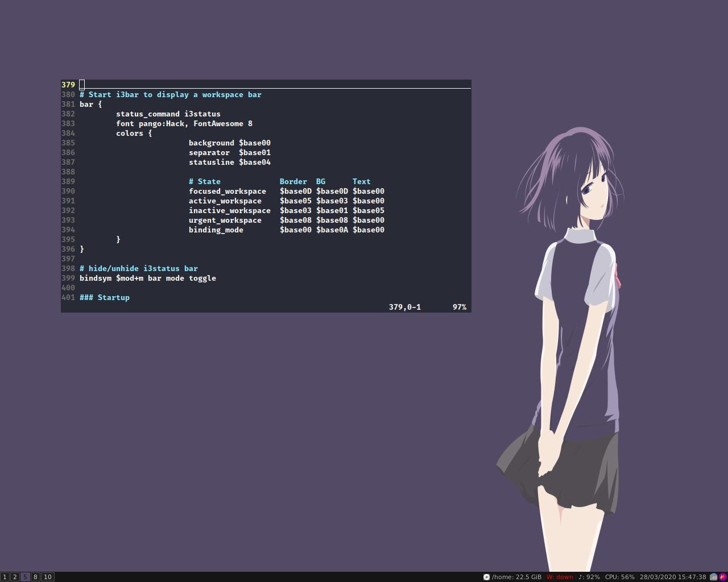
Task: Click the 'CPU: 56%' status entry
Action: point(619,577)
